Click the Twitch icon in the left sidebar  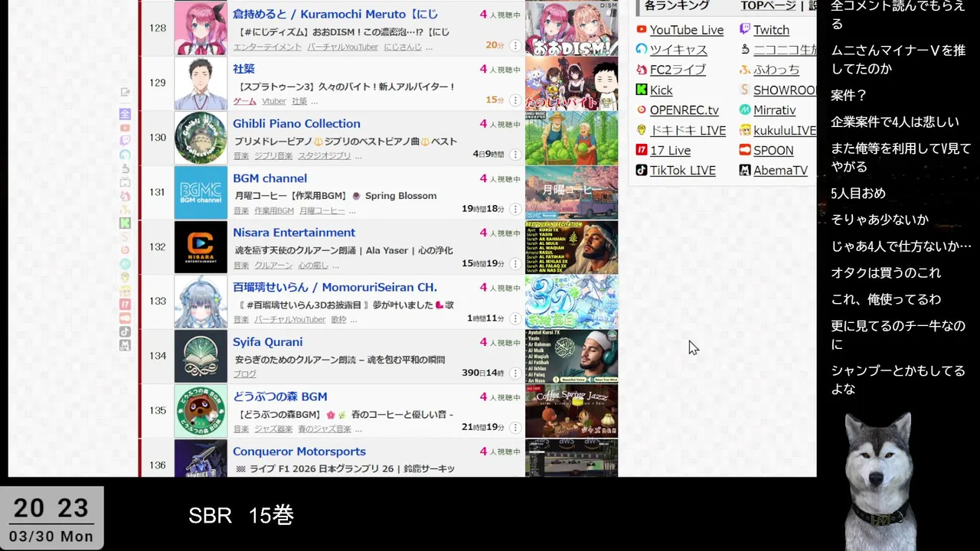pos(125,141)
